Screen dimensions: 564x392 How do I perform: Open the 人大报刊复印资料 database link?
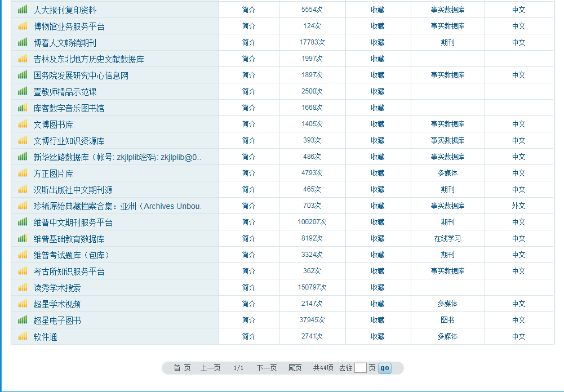point(65,10)
